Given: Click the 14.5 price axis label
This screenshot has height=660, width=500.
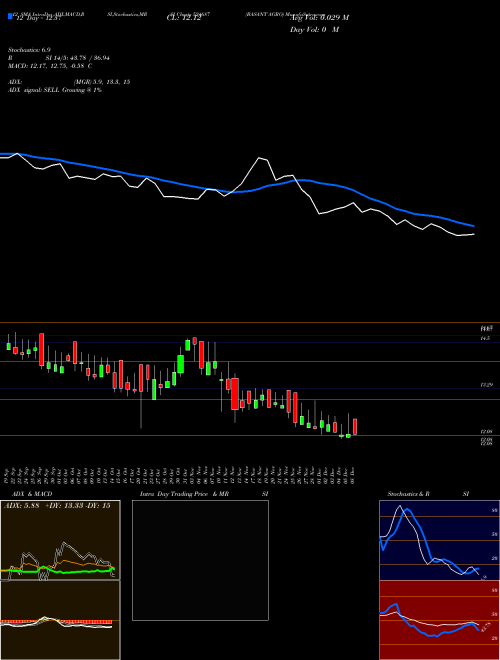Looking at the screenshot, I should pos(485,338).
